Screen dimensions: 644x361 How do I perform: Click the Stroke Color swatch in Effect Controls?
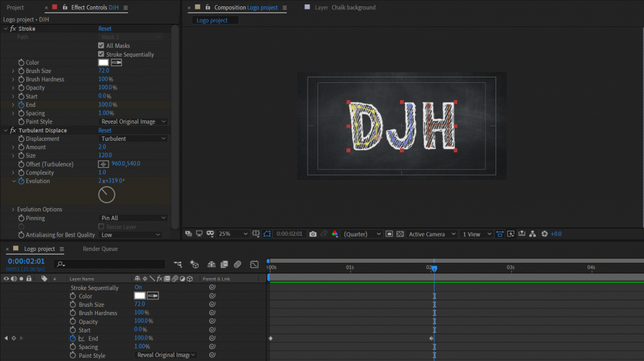[x=103, y=62]
